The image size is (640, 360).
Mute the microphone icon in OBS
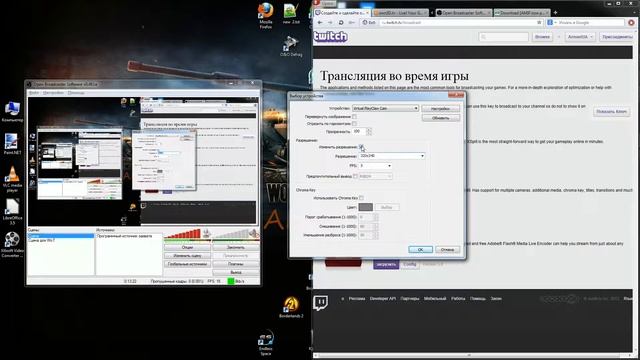tap(207, 233)
